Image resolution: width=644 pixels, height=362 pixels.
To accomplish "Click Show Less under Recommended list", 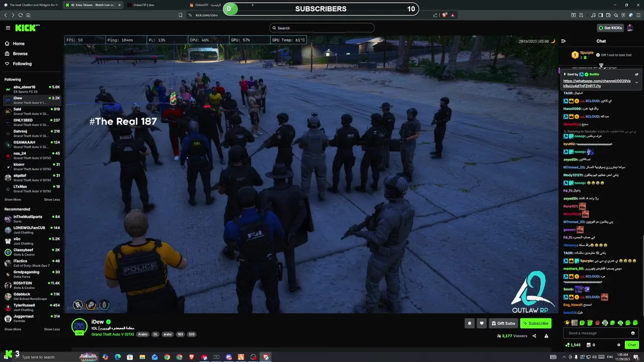I will (52, 329).
